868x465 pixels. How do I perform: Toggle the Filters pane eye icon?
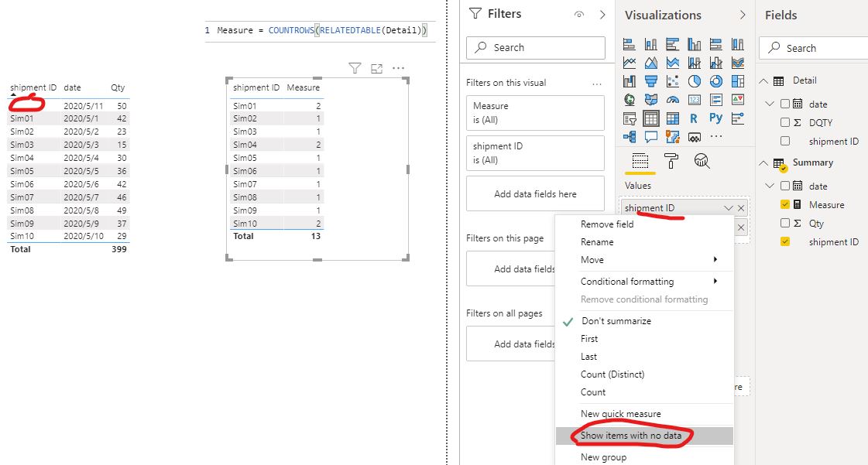pyautogui.click(x=579, y=15)
